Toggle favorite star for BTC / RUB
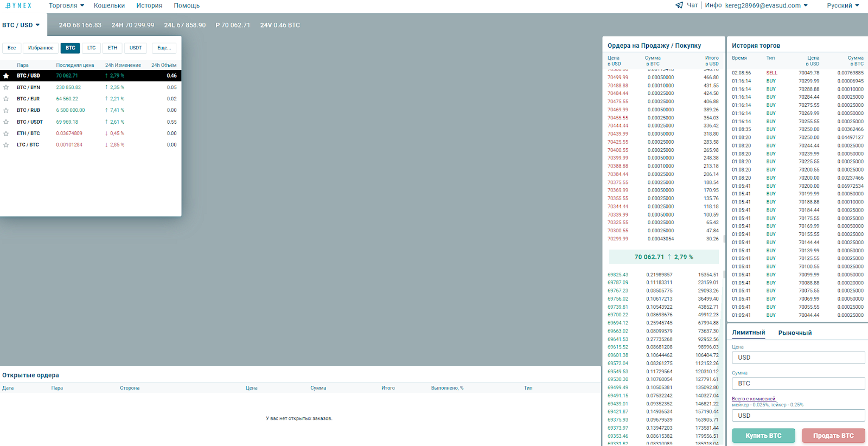This screenshot has height=446, width=868. pyautogui.click(x=6, y=110)
